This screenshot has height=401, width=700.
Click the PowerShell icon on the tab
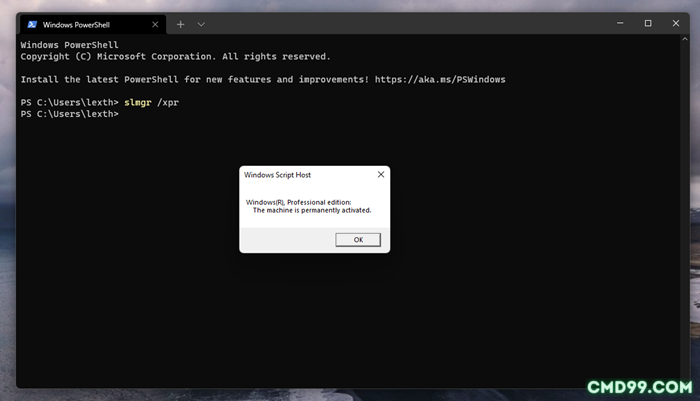[32, 25]
